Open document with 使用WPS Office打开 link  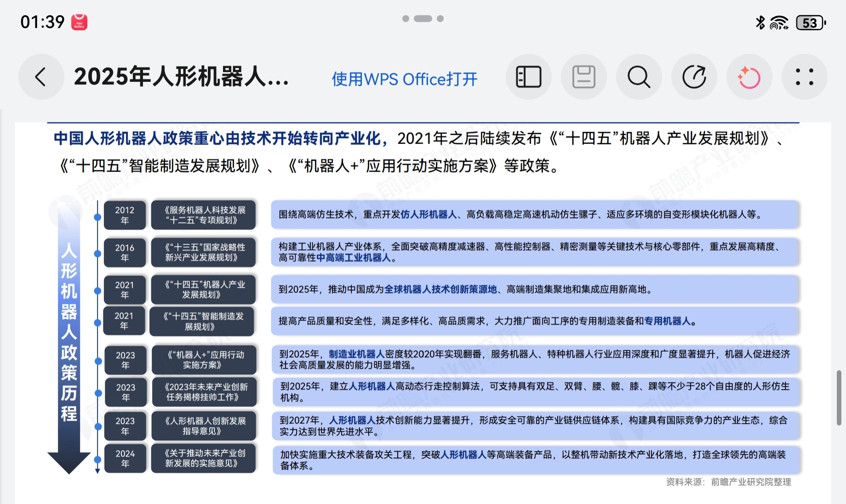(405, 79)
